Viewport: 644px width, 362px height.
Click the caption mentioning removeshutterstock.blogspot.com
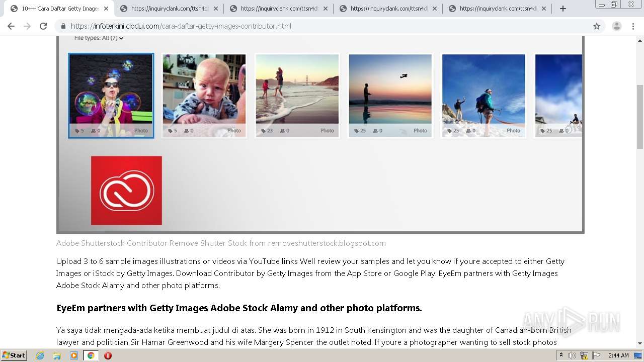tap(221, 243)
